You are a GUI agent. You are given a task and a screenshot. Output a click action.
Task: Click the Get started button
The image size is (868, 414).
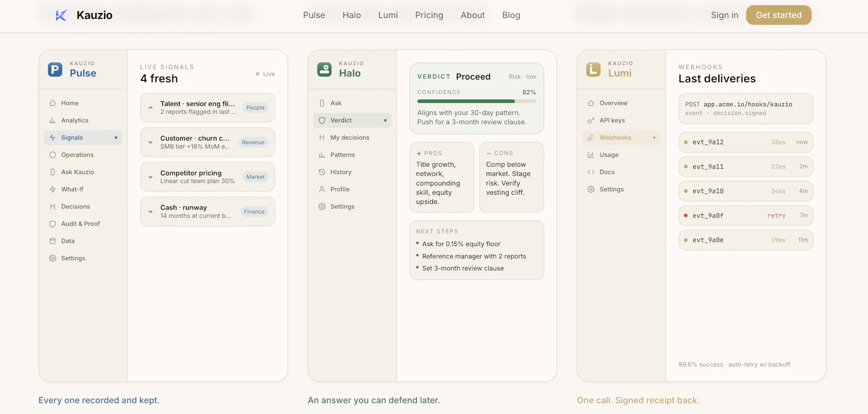coord(778,15)
